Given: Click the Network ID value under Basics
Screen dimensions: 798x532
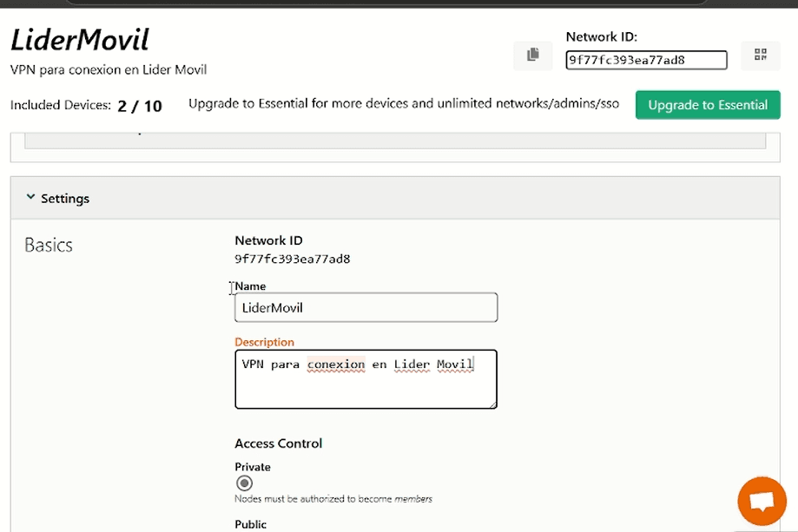Looking at the screenshot, I should 292,259.
